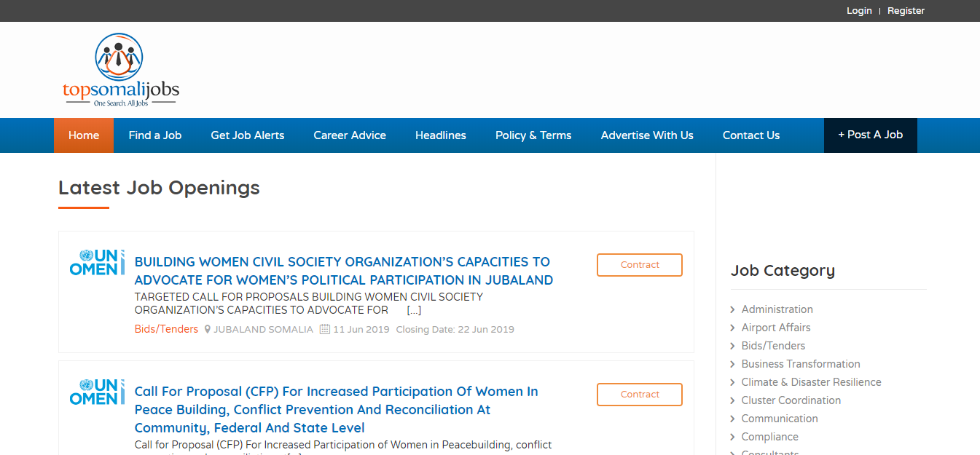Select Climate & Disaster Resilience category
980x455 pixels.
tap(811, 382)
